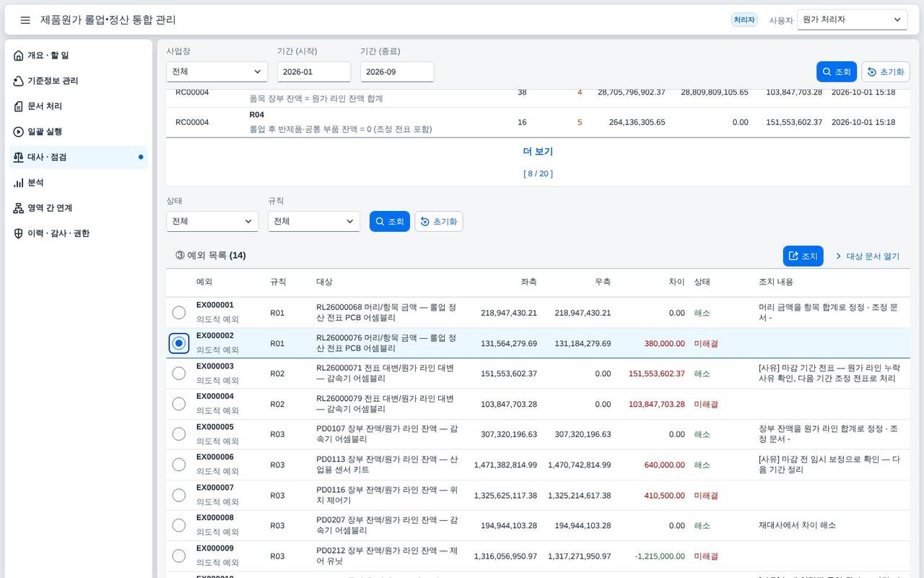The width and height of the screenshot is (924, 578).
Task: Select radio button for EX000009
Action: point(179,556)
